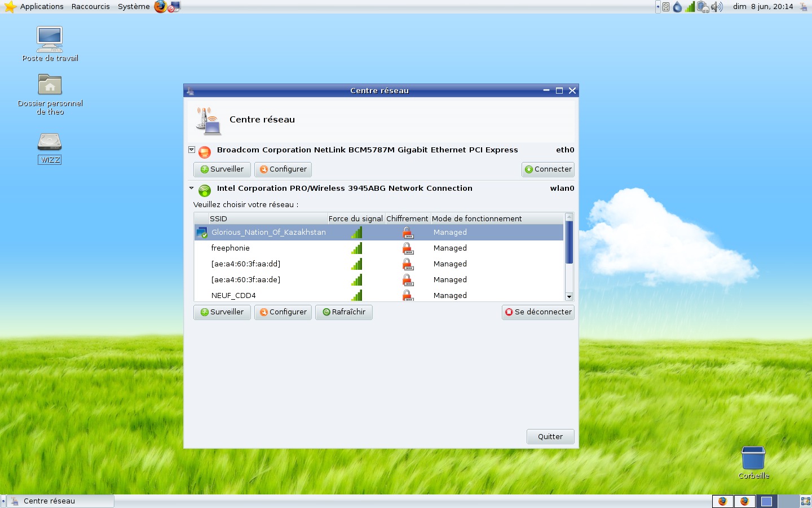Click the blue water-drop tray icon
Image resolution: width=812 pixels, height=508 pixels.
677,7
